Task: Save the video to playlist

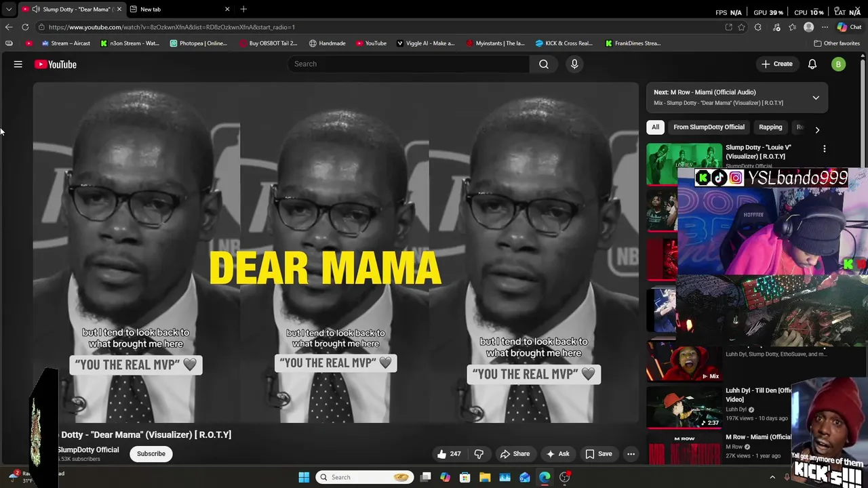Action: [x=599, y=454]
